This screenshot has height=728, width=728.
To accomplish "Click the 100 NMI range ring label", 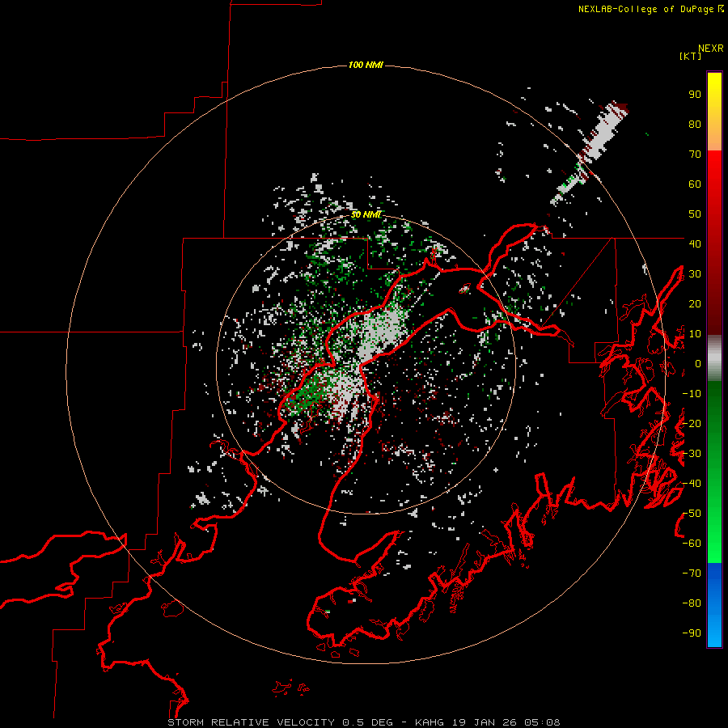I will [366, 65].
